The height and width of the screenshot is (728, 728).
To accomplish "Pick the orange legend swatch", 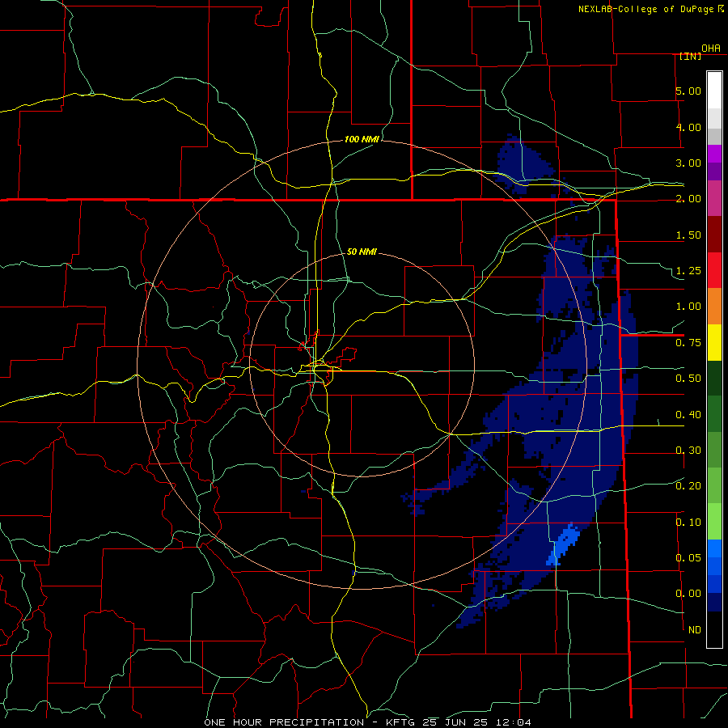I will click(714, 307).
